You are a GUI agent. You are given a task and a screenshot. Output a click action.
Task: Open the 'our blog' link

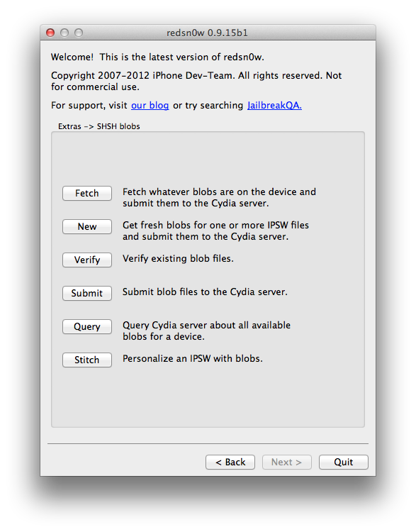pyautogui.click(x=150, y=106)
